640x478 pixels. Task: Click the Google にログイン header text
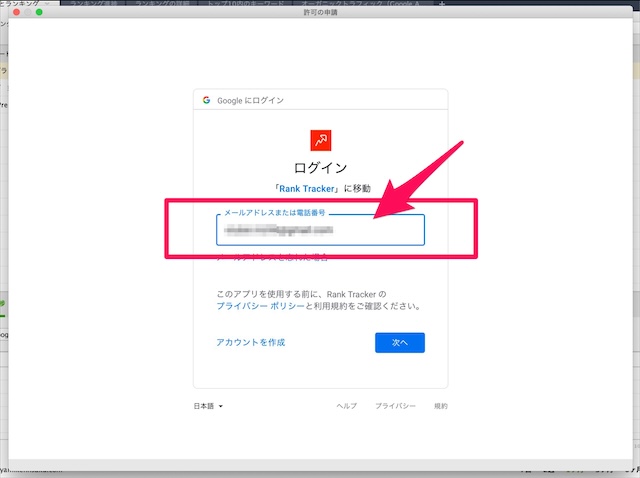coord(250,100)
